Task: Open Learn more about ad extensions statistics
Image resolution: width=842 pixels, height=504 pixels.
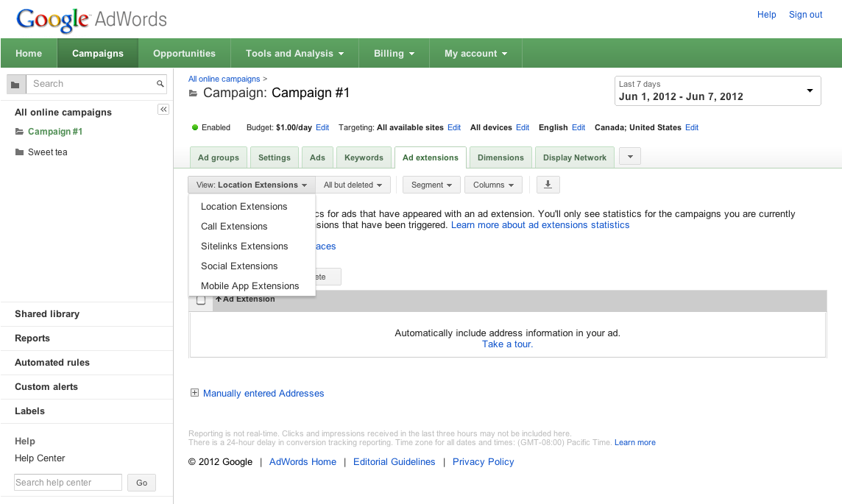Action: [x=540, y=225]
